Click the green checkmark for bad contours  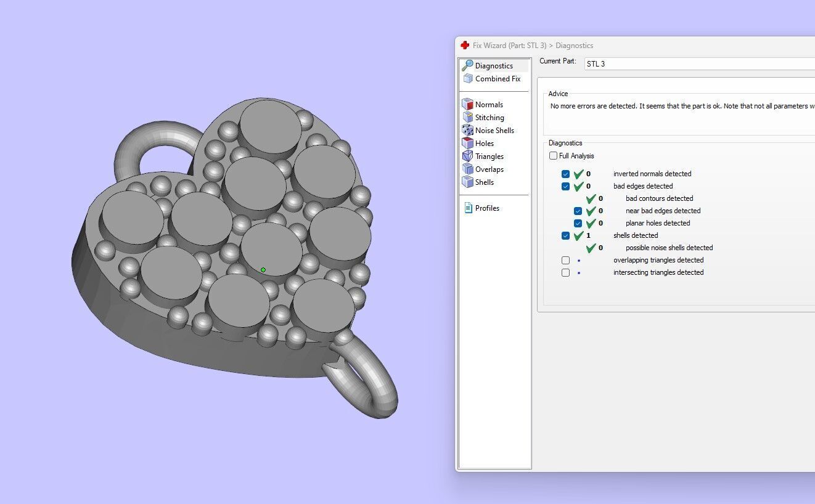[591, 198]
